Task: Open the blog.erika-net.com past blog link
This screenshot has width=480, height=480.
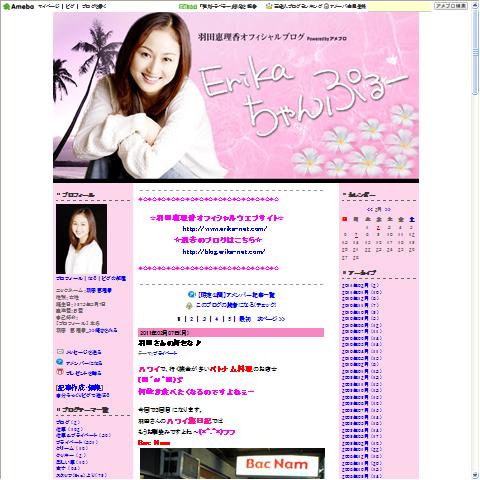Action: coord(224,252)
